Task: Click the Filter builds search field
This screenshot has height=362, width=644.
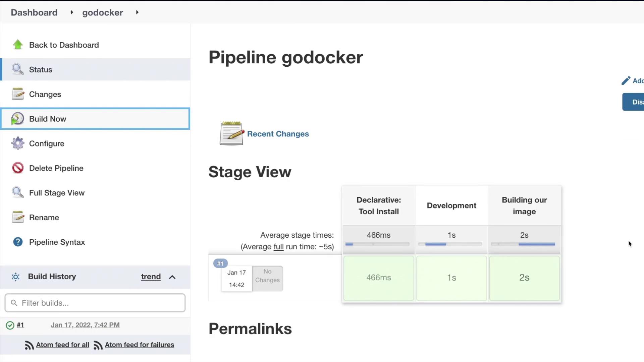Action: (x=95, y=303)
